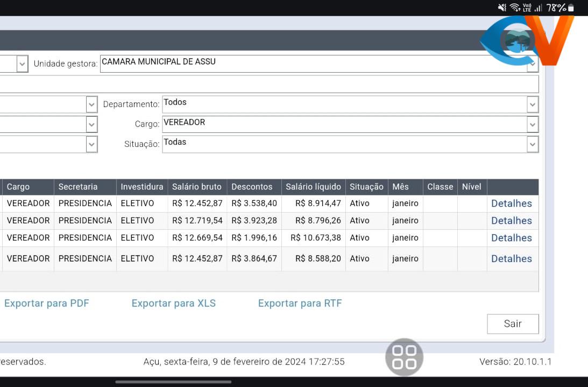Click the Descontos column header
The image size is (588, 387).
[x=252, y=187]
